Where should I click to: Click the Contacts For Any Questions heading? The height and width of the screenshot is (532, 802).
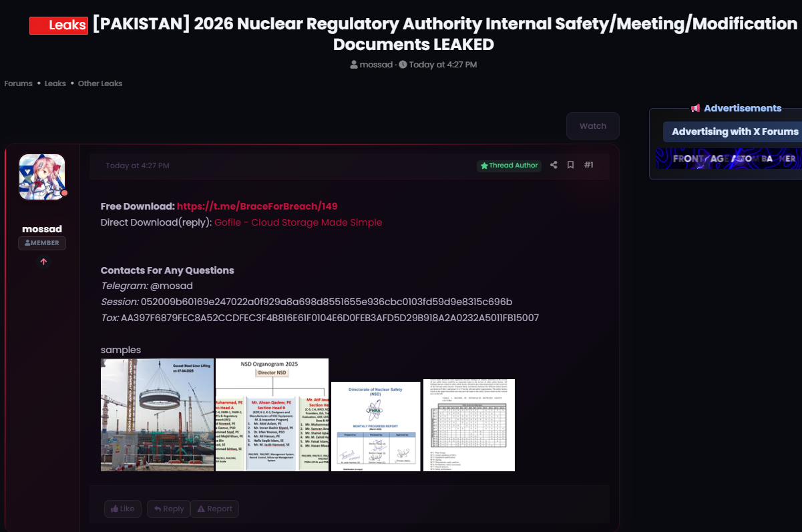pyautogui.click(x=168, y=270)
